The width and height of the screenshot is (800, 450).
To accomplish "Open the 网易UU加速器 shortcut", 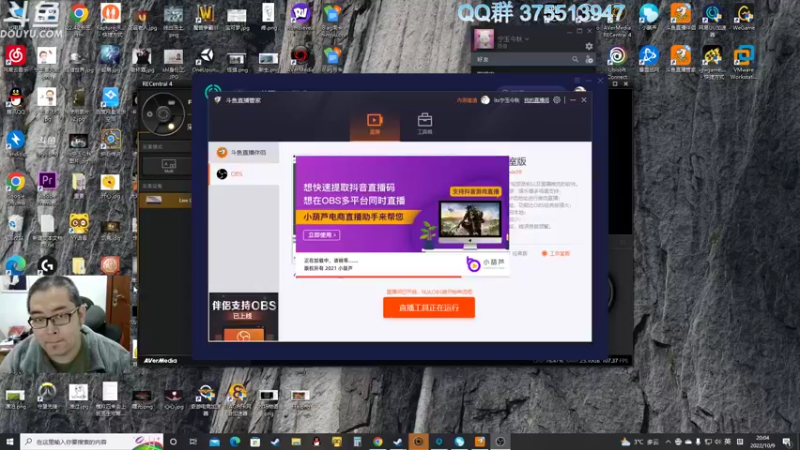I will point(712,19).
